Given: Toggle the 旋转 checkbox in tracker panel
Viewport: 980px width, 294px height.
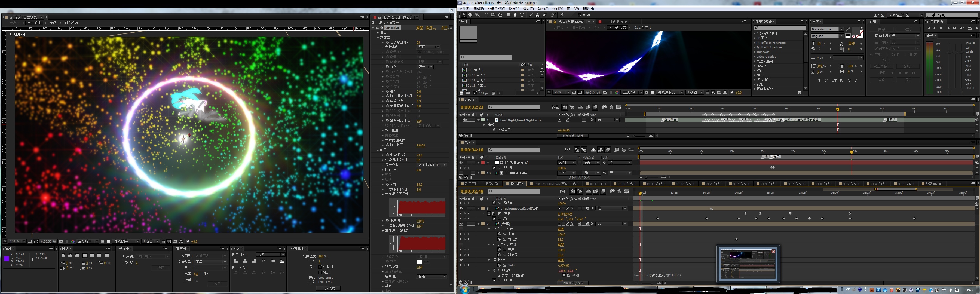Looking at the screenshot, I should click(889, 54).
